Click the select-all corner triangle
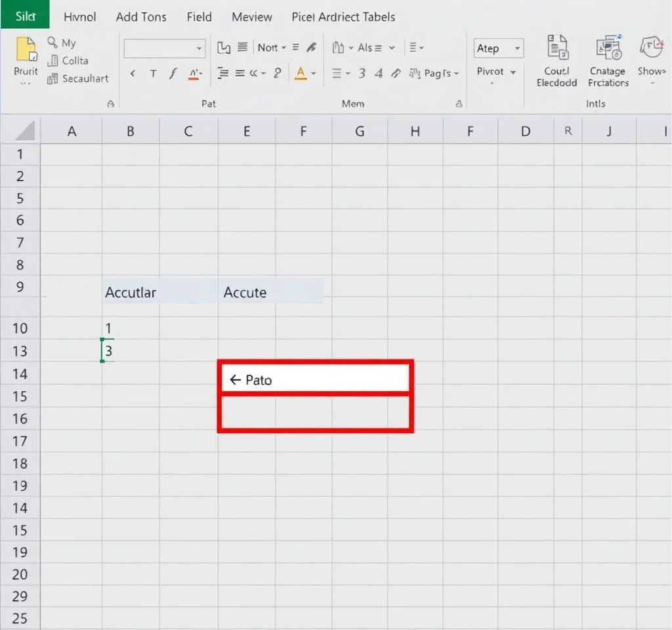 point(25,131)
